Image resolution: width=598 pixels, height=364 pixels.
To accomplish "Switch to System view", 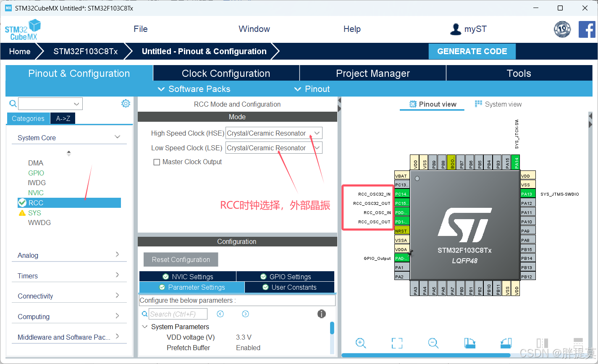I will [498, 104].
